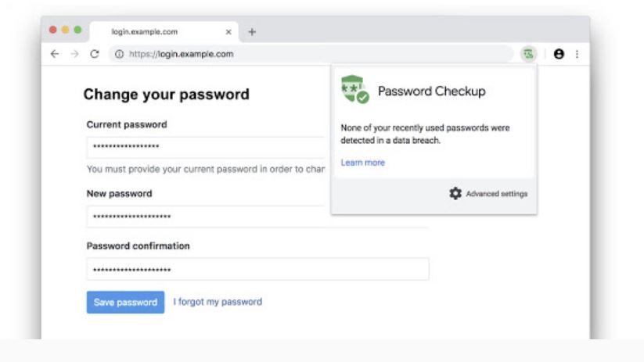This screenshot has height=362, width=644.
Task: Click the Password Checkup extension icon
Action: [x=529, y=54]
